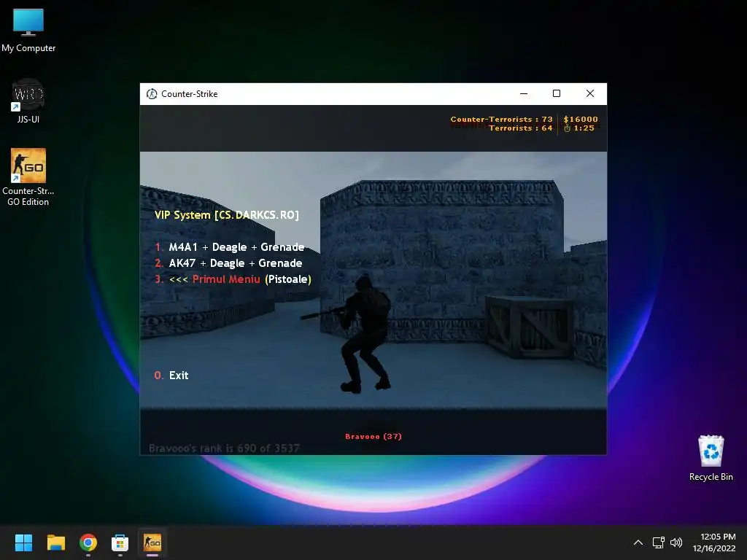Maximize the Counter-Strike window

point(557,94)
